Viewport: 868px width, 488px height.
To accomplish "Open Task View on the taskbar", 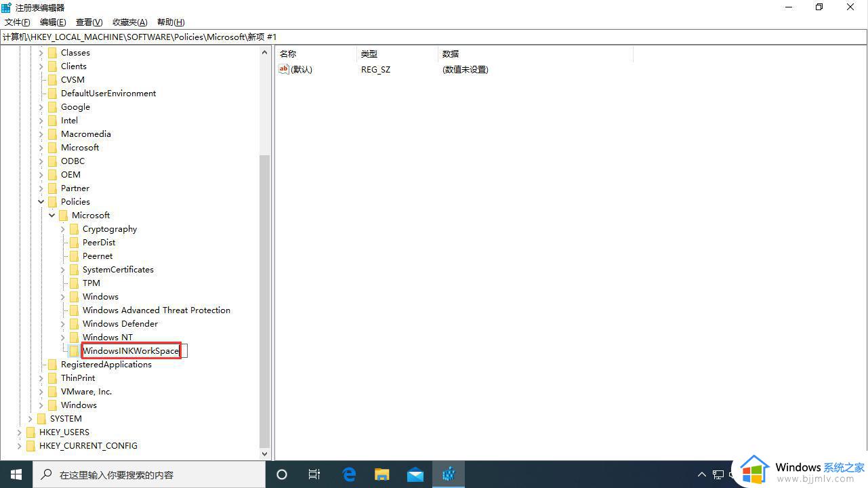I will [314, 474].
